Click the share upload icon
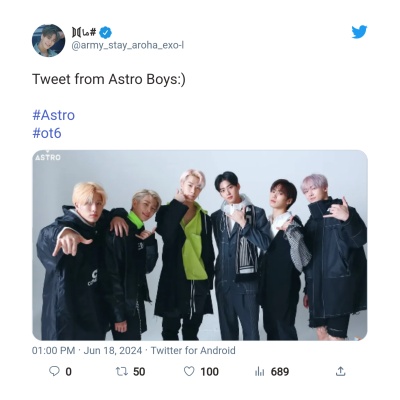Image resolution: width=400 pixels, height=400 pixels. click(x=340, y=371)
